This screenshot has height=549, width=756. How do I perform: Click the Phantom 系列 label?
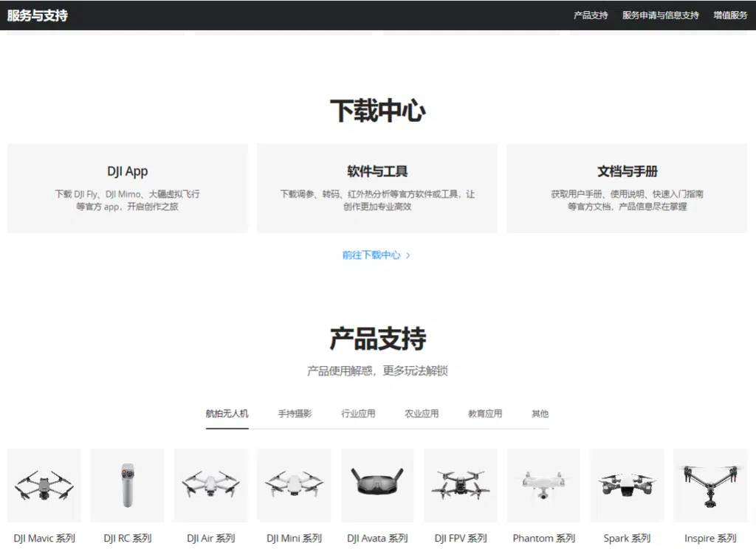click(x=544, y=538)
